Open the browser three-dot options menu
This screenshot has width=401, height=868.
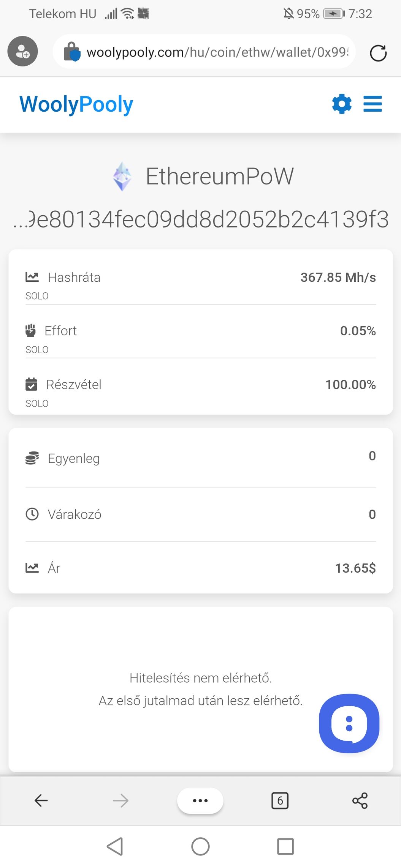(200, 800)
